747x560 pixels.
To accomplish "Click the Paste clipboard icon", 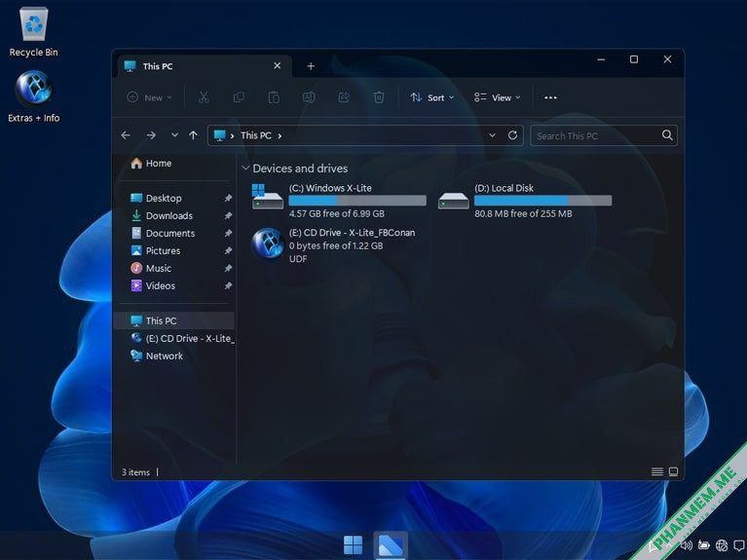I will point(274,97).
